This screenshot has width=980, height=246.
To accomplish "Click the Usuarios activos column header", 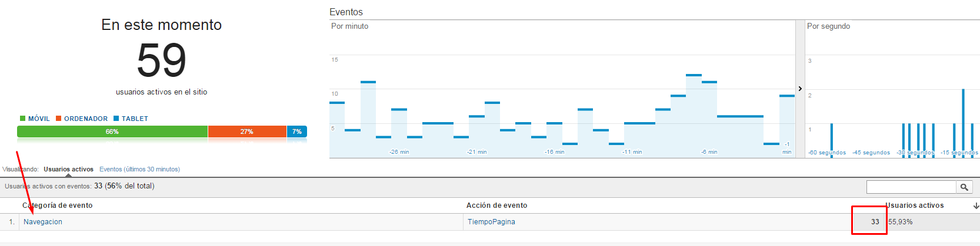I will 915,205.
